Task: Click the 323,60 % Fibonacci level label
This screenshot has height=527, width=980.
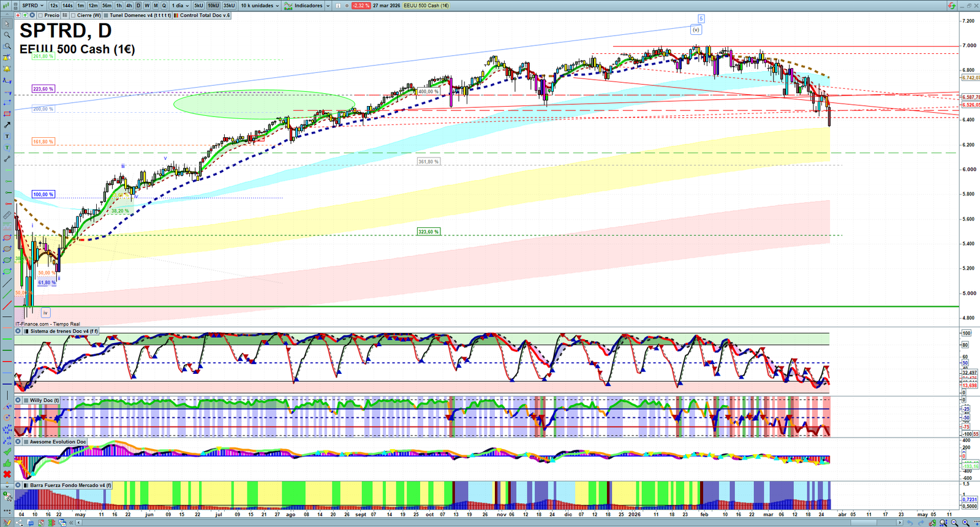Action: 429,232
